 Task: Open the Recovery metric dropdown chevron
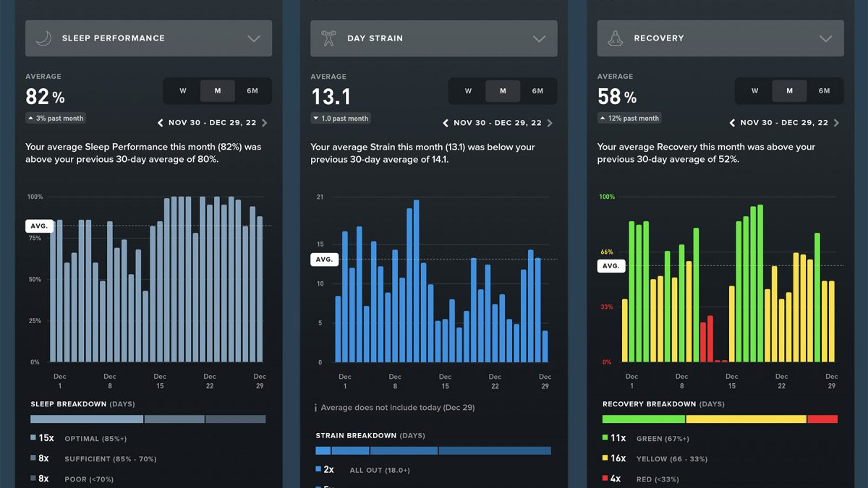tap(825, 39)
